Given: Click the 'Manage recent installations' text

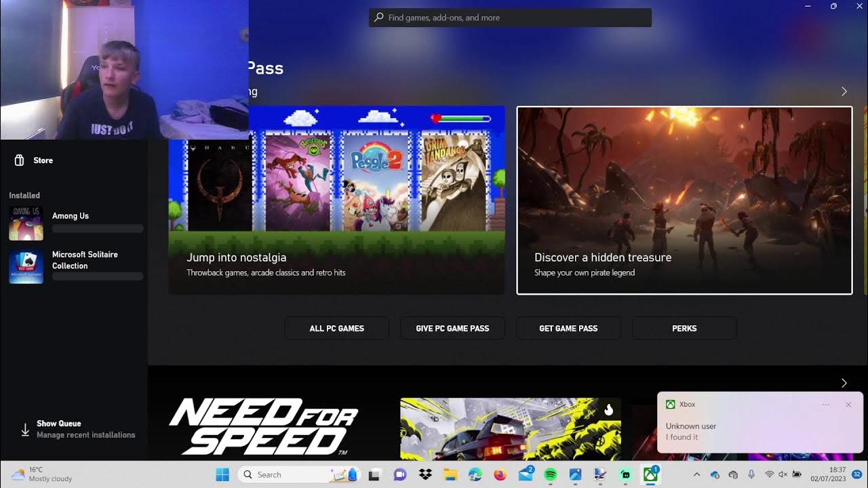Looking at the screenshot, I should [x=86, y=435].
